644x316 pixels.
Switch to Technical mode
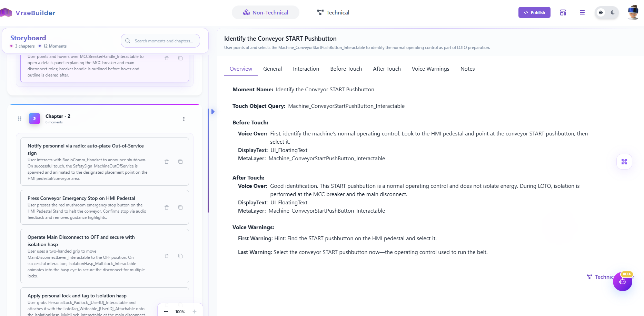[x=333, y=12]
